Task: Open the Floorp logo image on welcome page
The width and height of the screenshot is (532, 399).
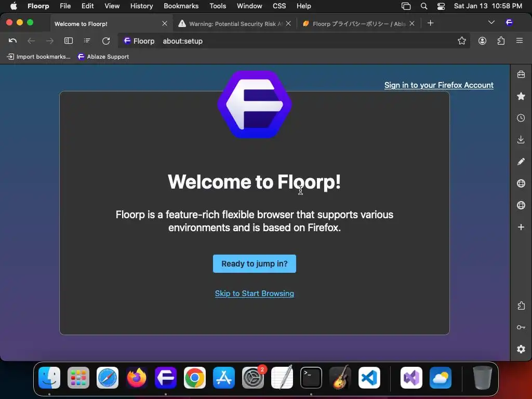Action: point(255,104)
